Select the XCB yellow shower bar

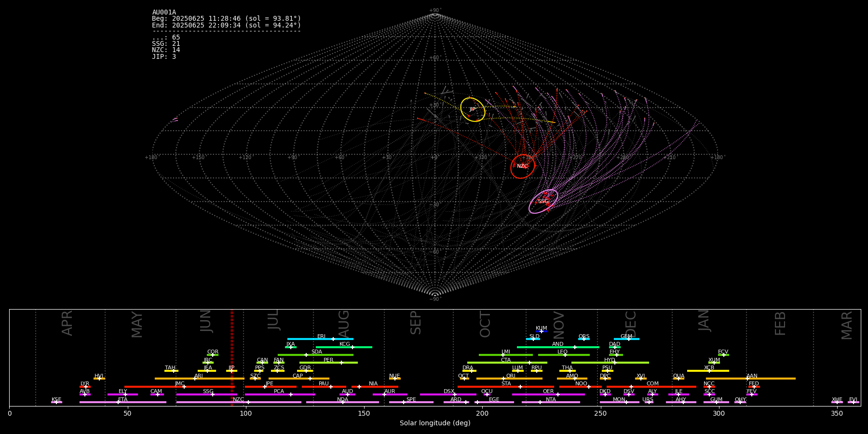pyautogui.click(x=708, y=371)
